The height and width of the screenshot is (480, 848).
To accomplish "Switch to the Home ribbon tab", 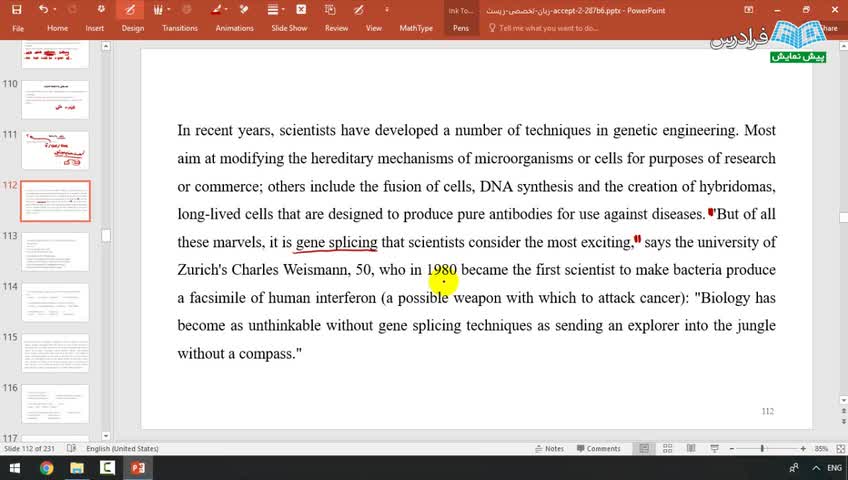I will pyautogui.click(x=57, y=28).
